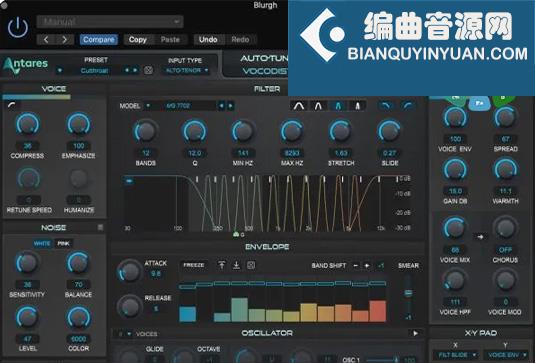Click the Paste button

point(170,40)
